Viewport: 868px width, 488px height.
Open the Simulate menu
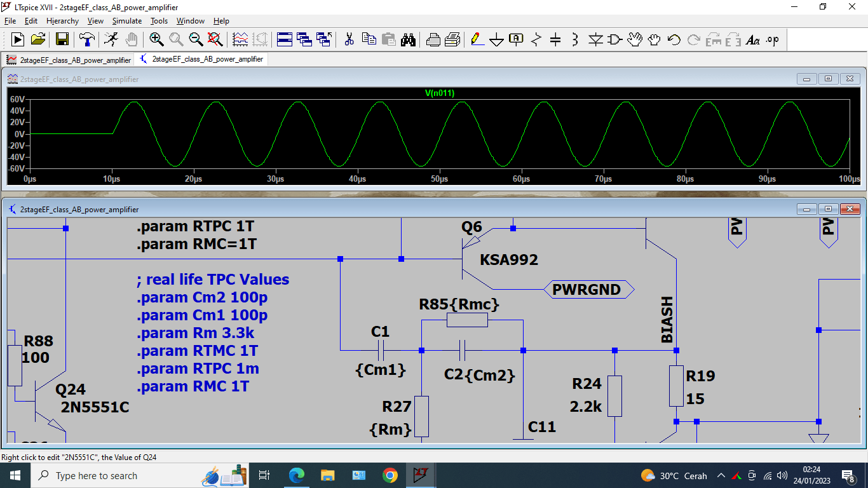pyautogui.click(x=127, y=21)
